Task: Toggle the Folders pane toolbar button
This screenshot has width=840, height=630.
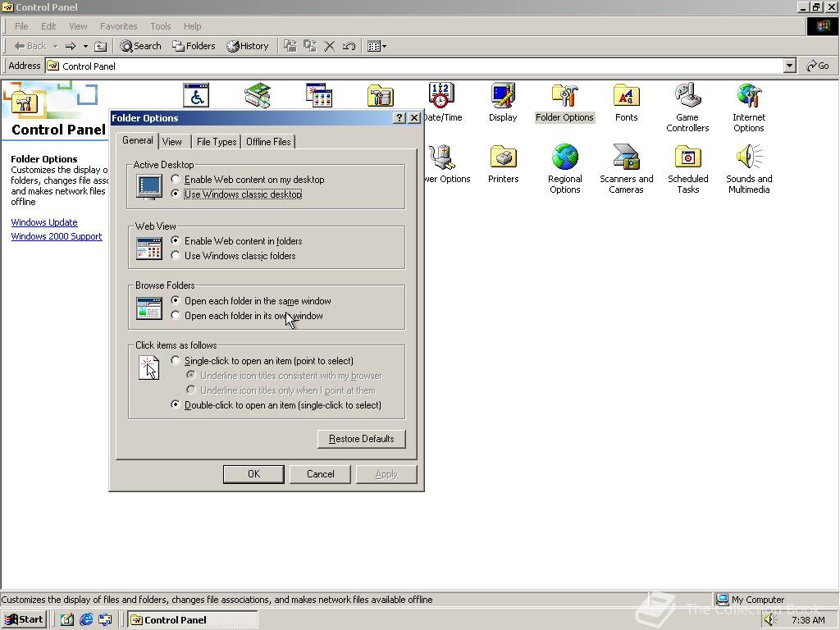Action: [194, 46]
